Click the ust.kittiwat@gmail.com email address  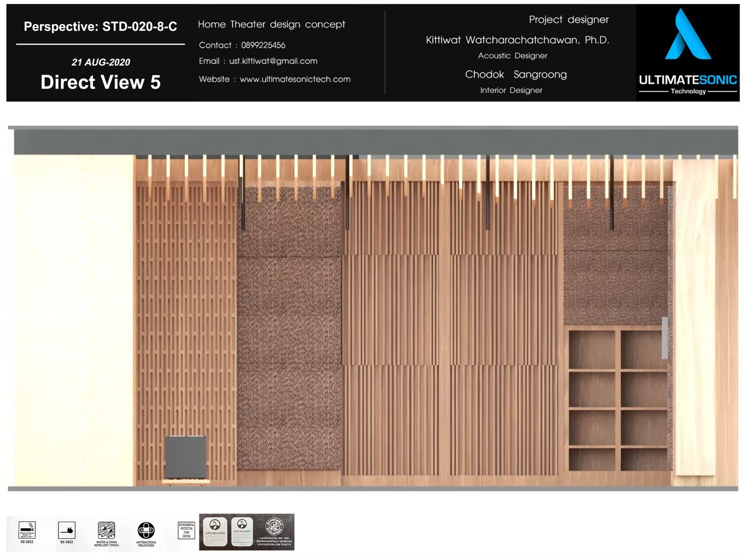pos(273,61)
